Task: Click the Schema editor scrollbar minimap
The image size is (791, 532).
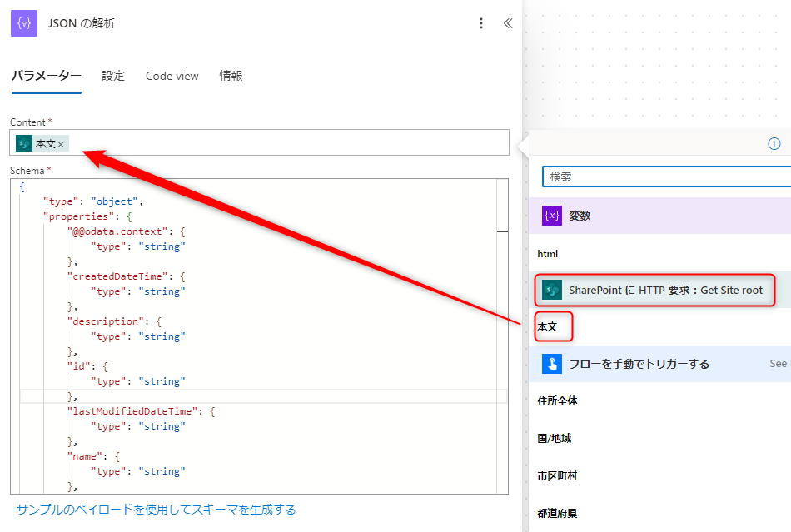Action: point(502,336)
